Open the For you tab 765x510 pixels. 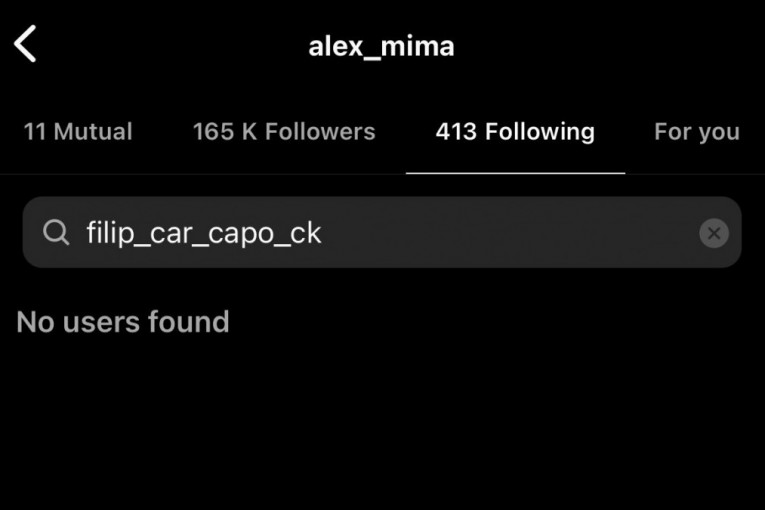coord(697,132)
